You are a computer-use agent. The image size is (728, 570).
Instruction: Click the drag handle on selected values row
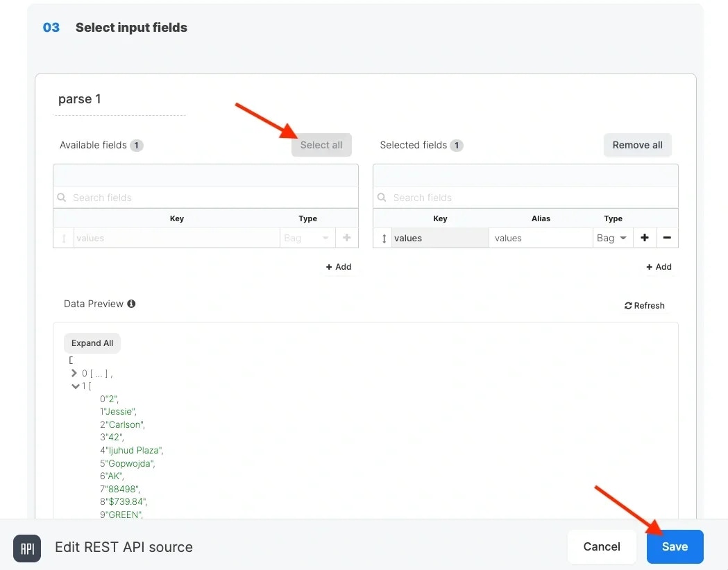pos(384,239)
